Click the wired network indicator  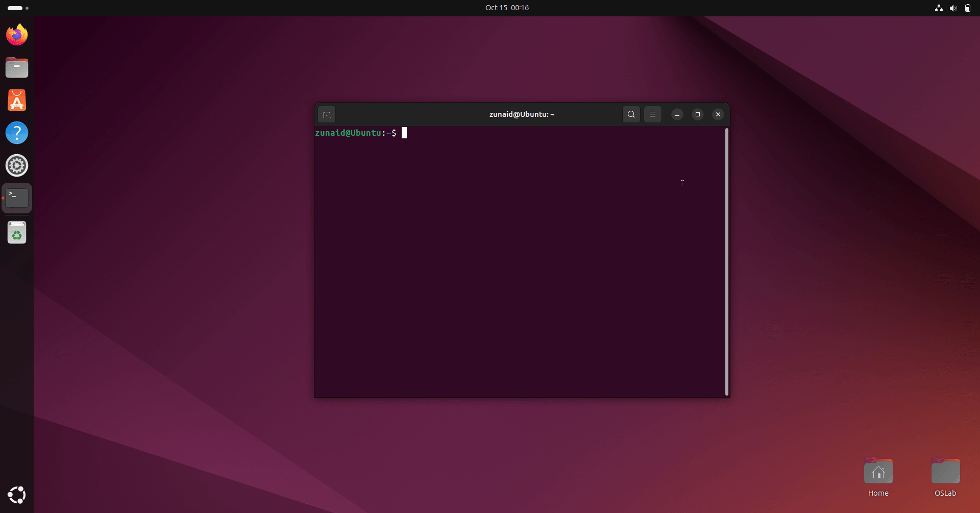pos(939,8)
